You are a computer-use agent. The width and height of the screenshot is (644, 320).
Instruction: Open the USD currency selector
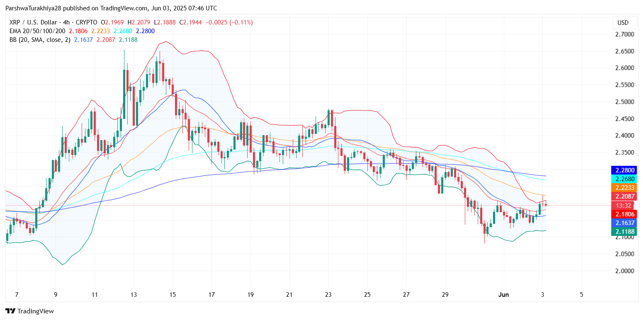point(624,23)
